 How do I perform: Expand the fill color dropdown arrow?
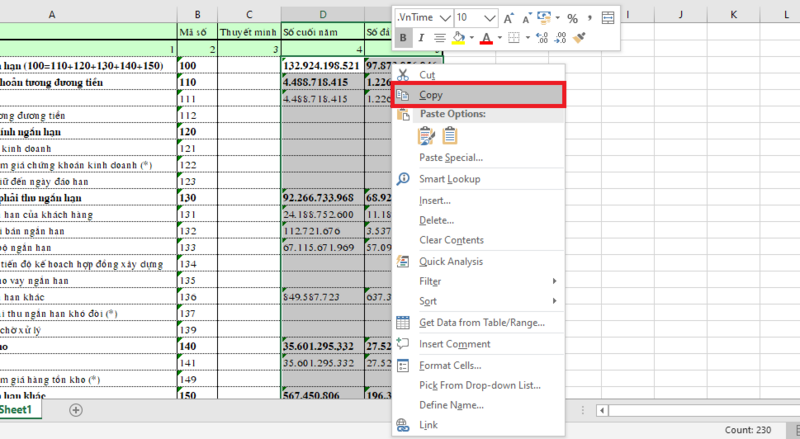coord(470,38)
